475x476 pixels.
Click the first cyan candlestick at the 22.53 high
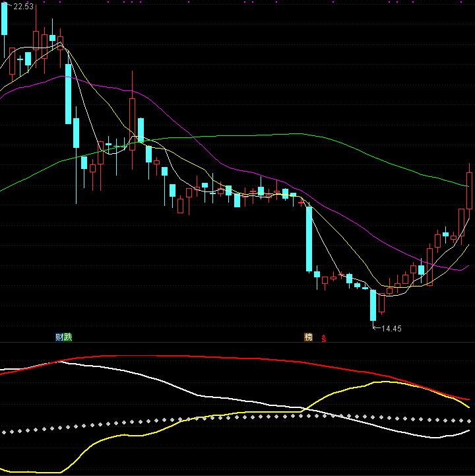point(4,29)
